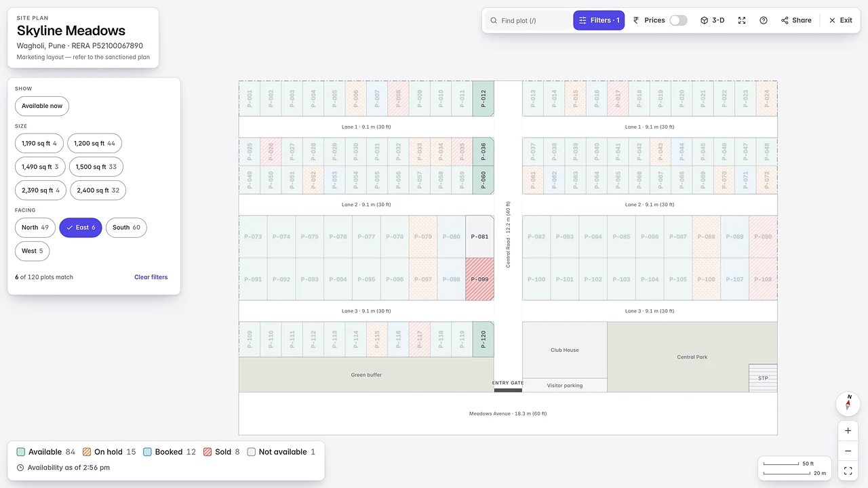
Task: Select the 1,500 sq ft size chip
Action: [95, 167]
